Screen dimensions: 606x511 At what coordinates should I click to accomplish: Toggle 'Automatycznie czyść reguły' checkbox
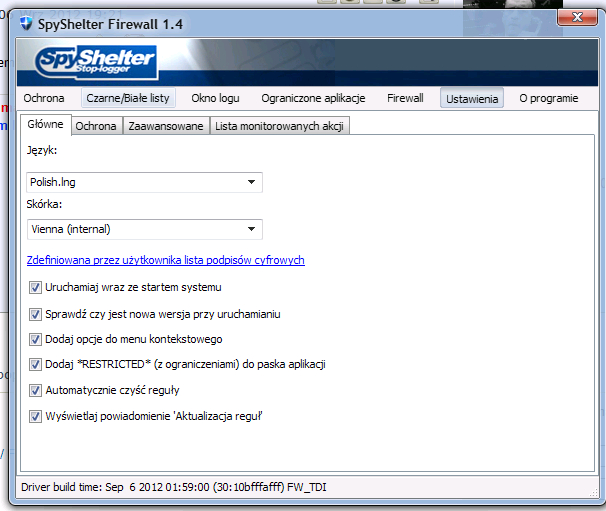pos(36,391)
